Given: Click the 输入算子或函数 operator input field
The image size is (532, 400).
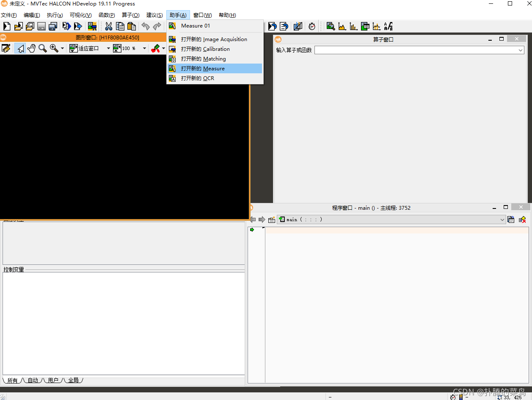Looking at the screenshot, I should coord(419,50).
